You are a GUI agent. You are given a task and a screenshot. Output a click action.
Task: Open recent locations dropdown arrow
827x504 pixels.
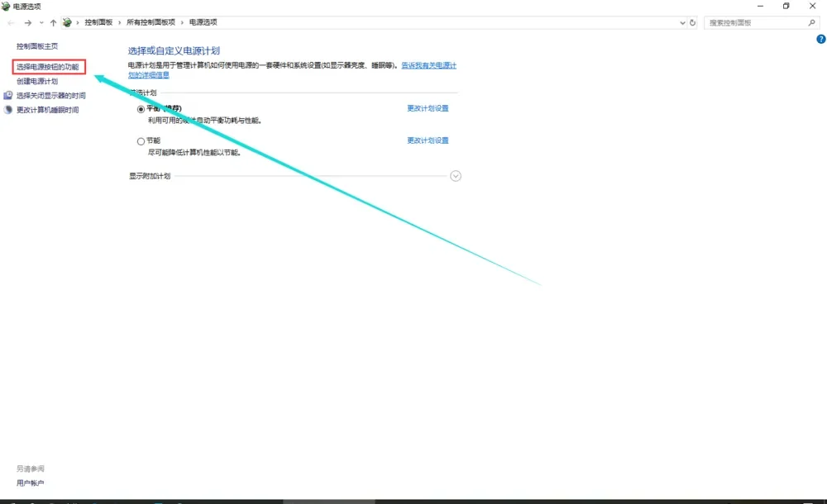coord(41,22)
